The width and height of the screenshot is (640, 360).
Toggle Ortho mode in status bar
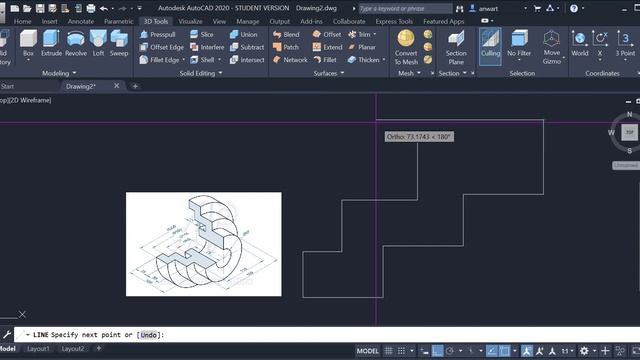438,351
